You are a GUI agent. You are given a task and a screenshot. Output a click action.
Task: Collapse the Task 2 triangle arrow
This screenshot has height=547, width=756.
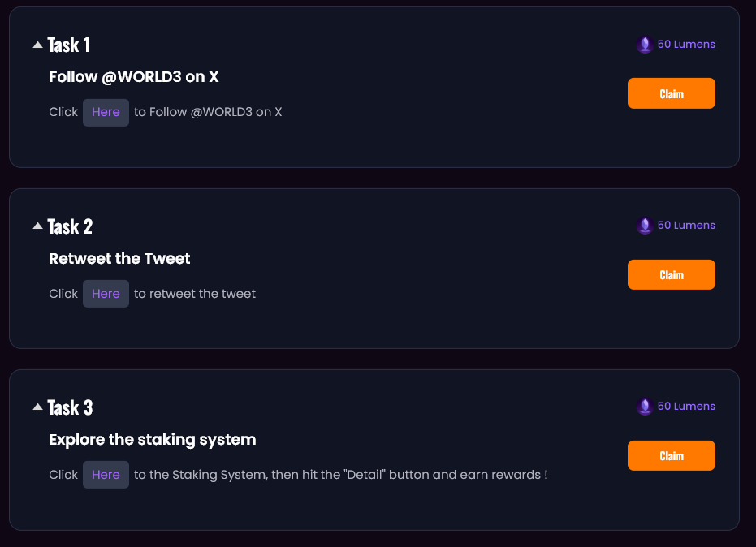37,226
